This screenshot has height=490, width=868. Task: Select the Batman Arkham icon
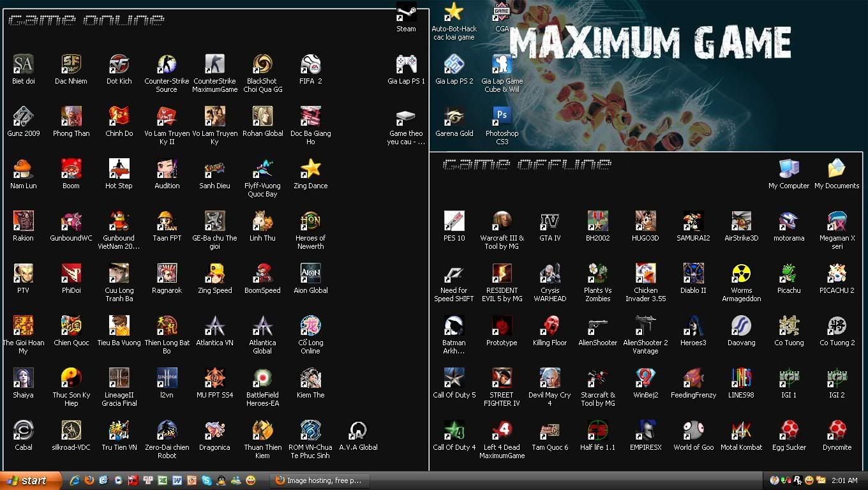tap(454, 326)
